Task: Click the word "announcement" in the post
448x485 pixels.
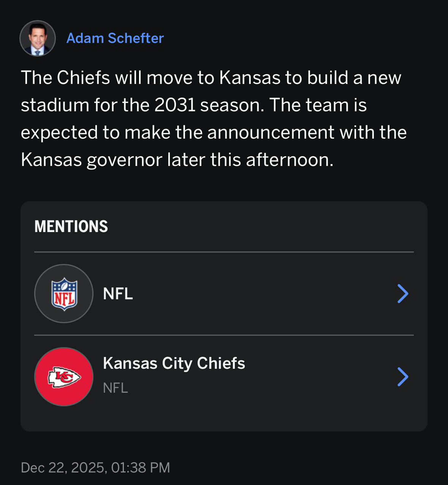Action: pos(271,133)
